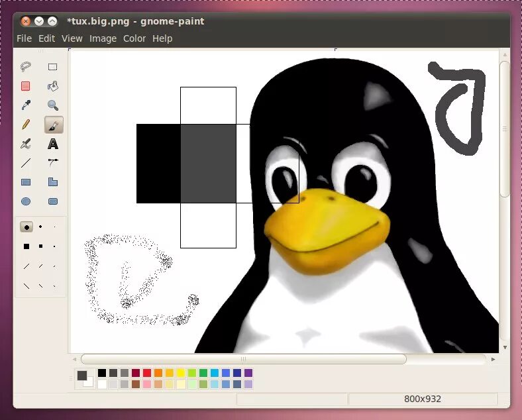The image size is (522, 420).
Task: Pick the large forward-slash brush tip
Action: click(x=26, y=266)
